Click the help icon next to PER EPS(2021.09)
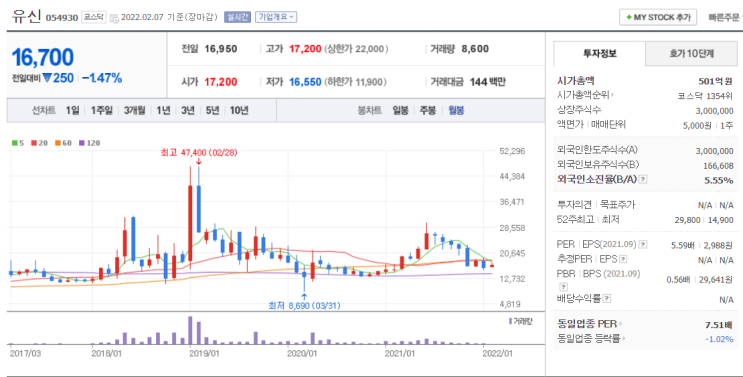This screenshot has height=377, width=743. (643, 245)
